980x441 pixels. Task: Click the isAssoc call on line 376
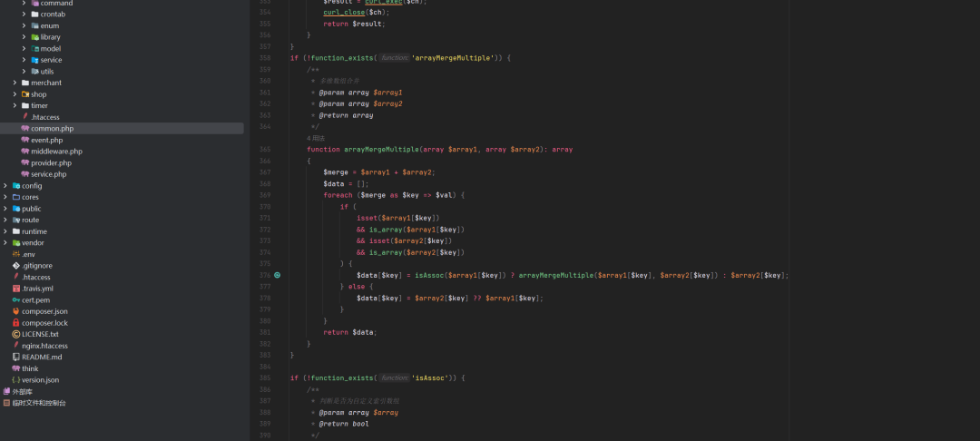coord(430,275)
